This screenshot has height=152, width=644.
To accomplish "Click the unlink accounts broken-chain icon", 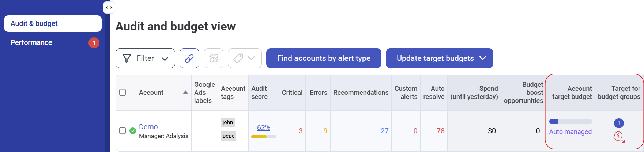I will pyautogui.click(x=214, y=58).
